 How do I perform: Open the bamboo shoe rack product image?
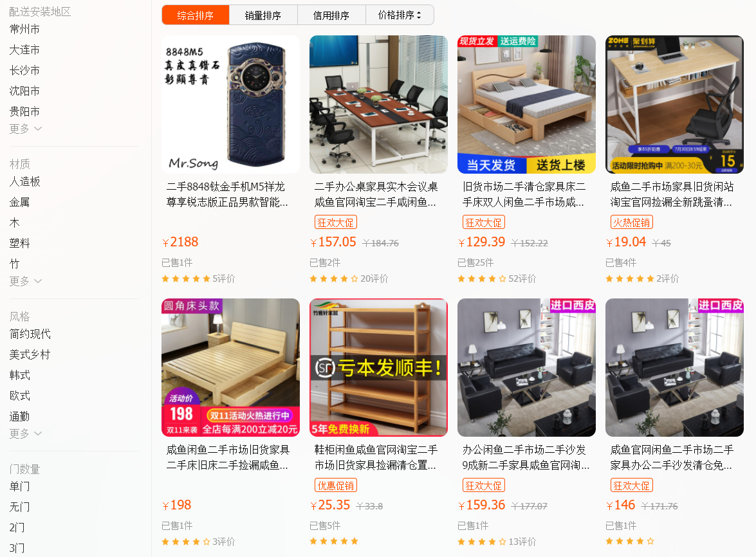click(378, 368)
